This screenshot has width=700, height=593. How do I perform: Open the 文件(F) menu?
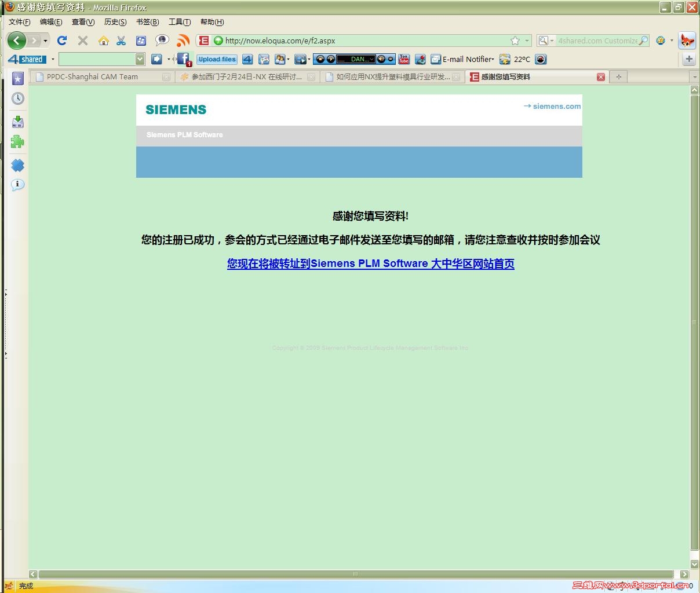pos(19,22)
